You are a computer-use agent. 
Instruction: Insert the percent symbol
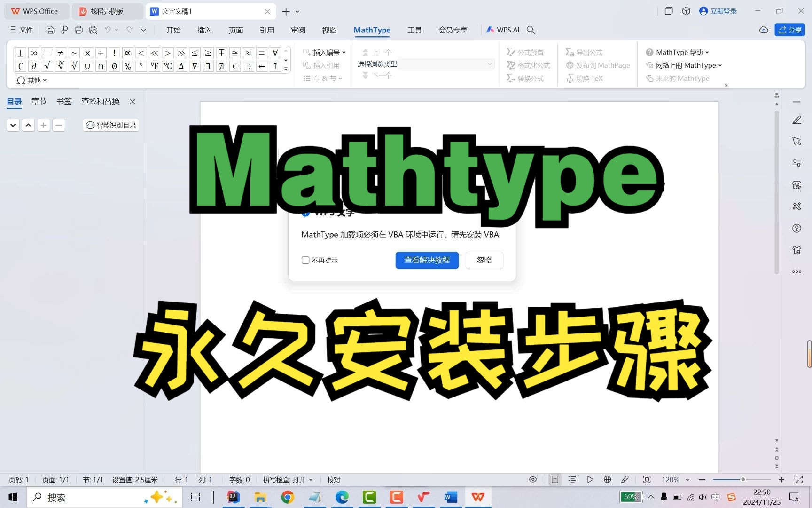pyautogui.click(x=128, y=66)
